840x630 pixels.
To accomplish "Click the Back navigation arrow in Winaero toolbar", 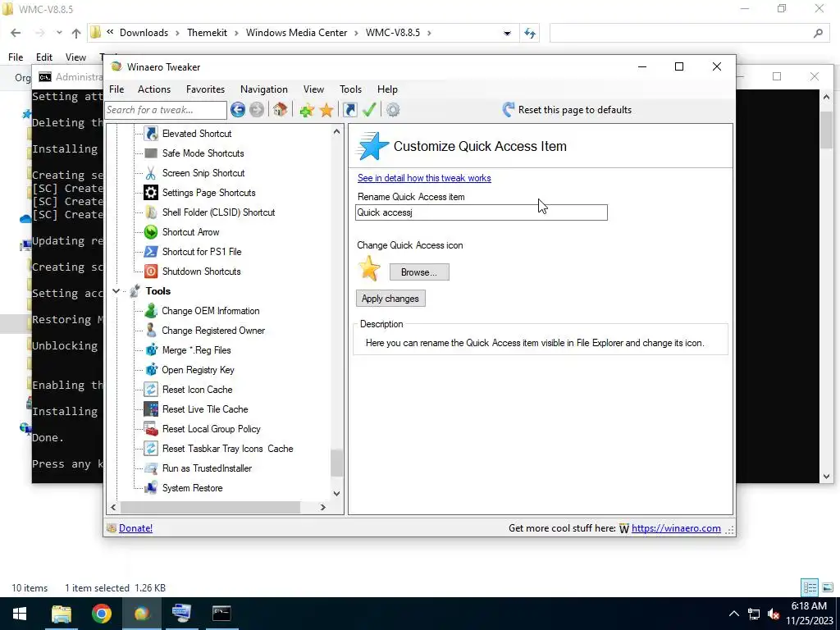I will (x=238, y=110).
